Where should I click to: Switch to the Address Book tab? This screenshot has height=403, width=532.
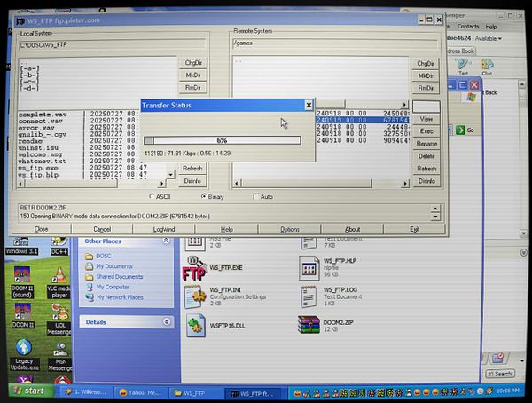point(460,51)
